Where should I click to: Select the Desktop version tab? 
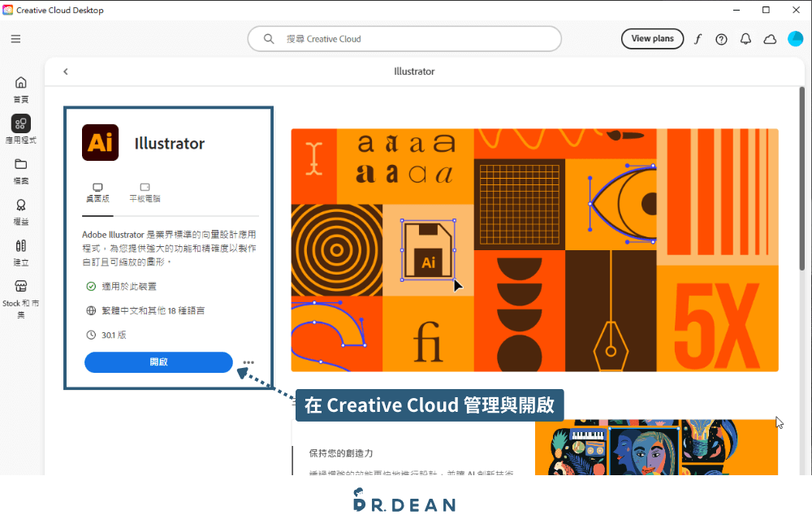pos(98,193)
